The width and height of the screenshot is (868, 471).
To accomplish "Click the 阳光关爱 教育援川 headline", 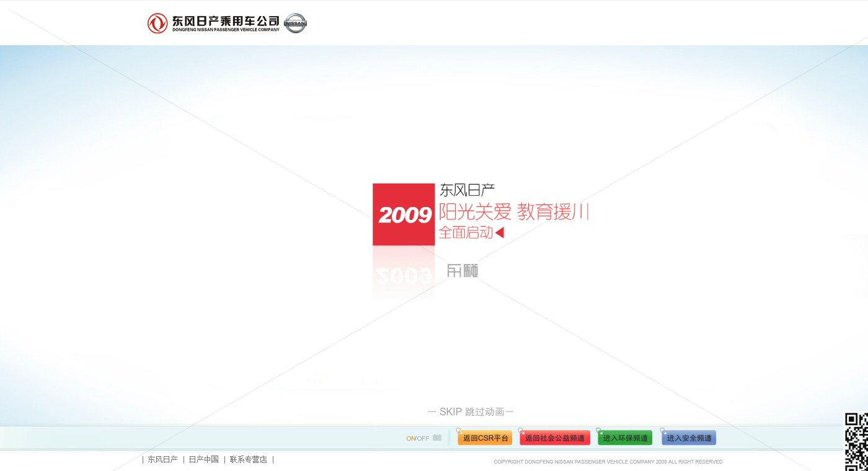I will [514, 213].
